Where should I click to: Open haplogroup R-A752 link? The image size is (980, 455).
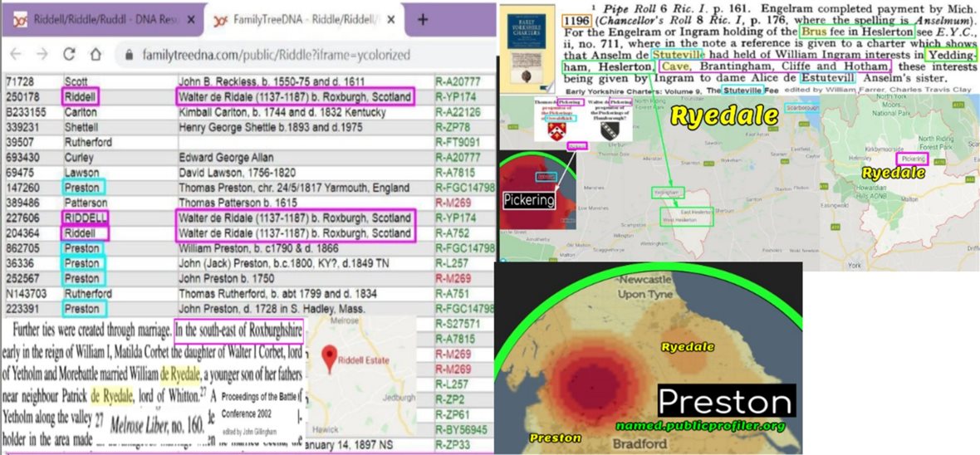[453, 232]
